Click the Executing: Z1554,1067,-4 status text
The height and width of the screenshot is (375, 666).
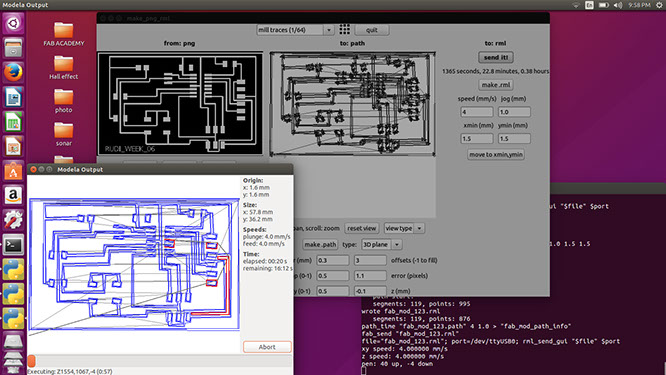[x=70, y=371]
